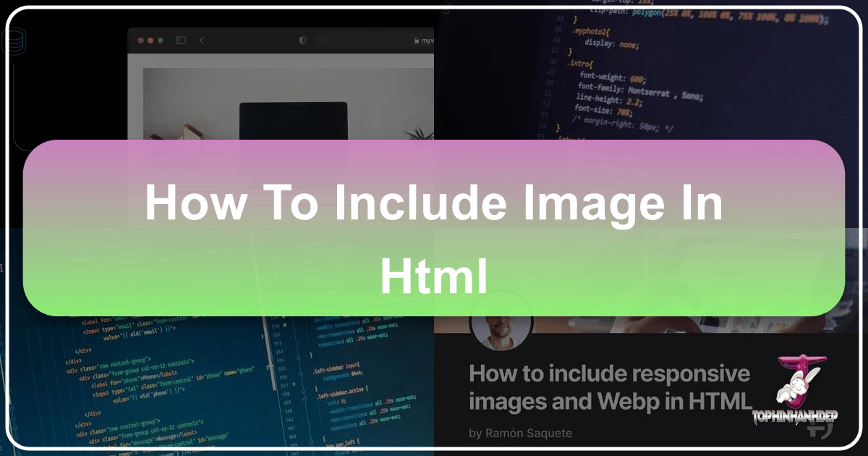This screenshot has height=456, width=868.
Task: Click the red close window dot
Action: point(142,41)
